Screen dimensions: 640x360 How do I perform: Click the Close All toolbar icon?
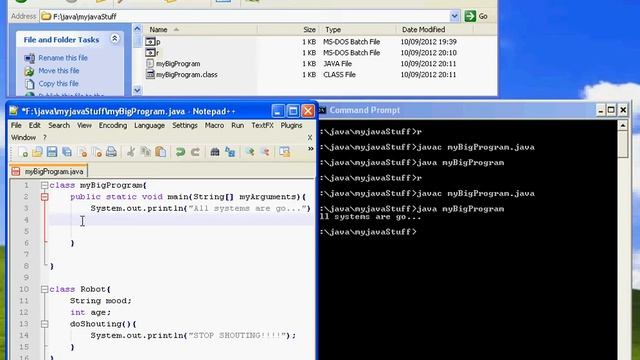point(97,152)
